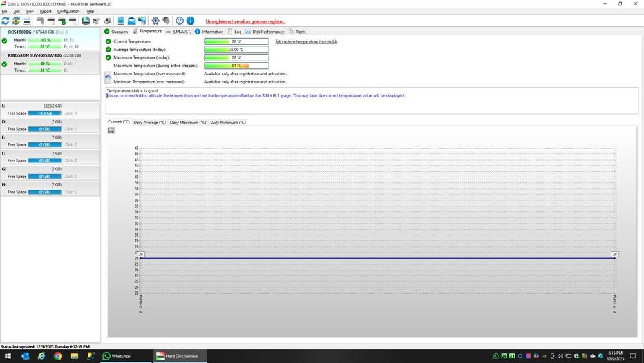
Task: Open help with the question mark icon
Action: click(180, 21)
